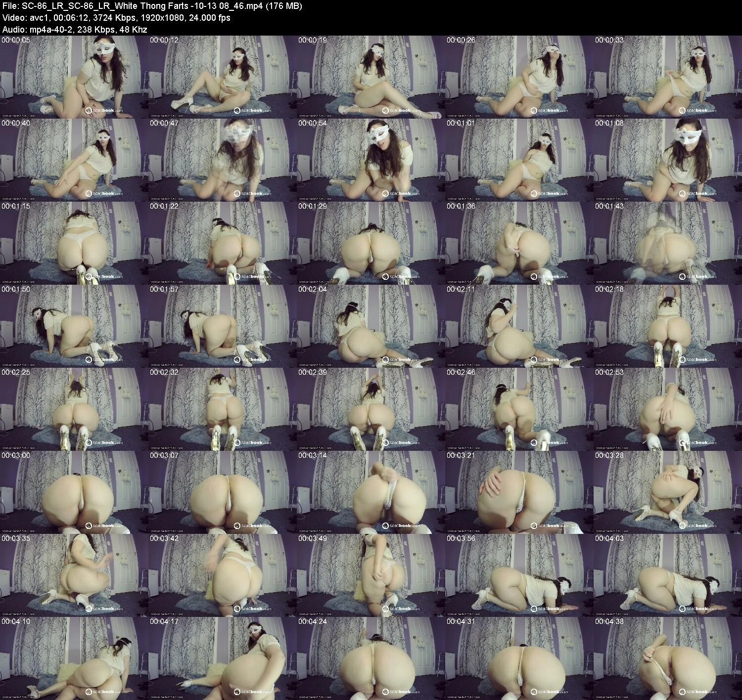Image resolution: width=742 pixels, height=700 pixels.
Task: Select the frame at timestamp 00:01:57
Action: coord(222,326)
